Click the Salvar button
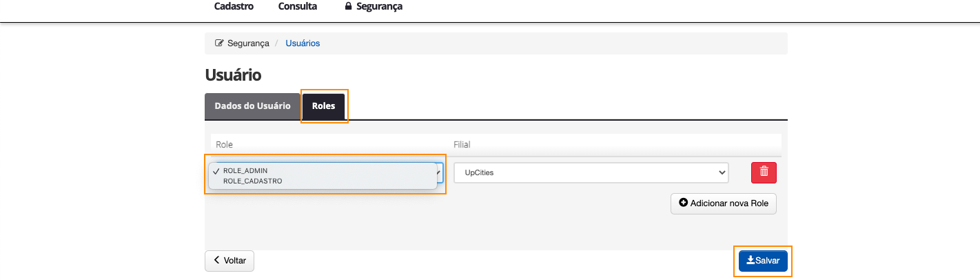 (x=763, y=261)
